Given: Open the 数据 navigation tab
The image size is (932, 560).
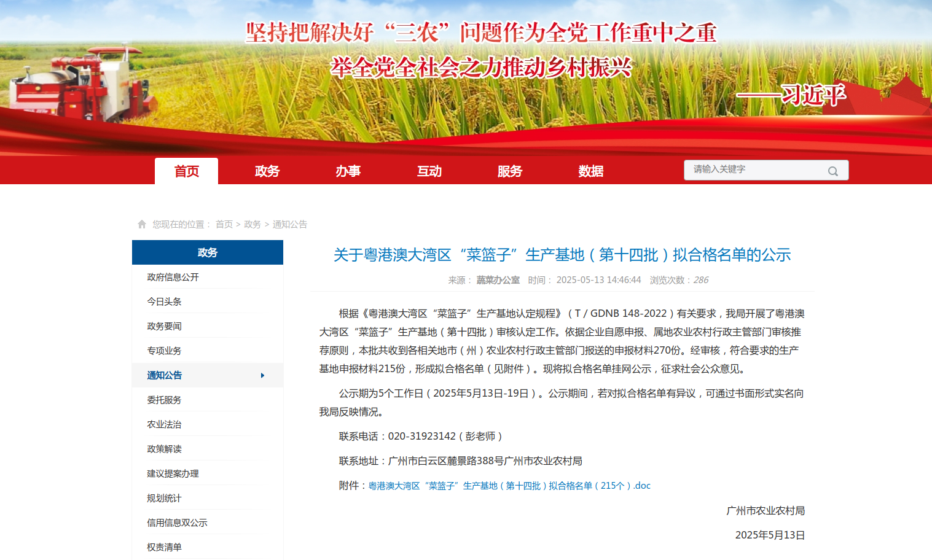Looking at the screenshot, I should pos(590,171).
